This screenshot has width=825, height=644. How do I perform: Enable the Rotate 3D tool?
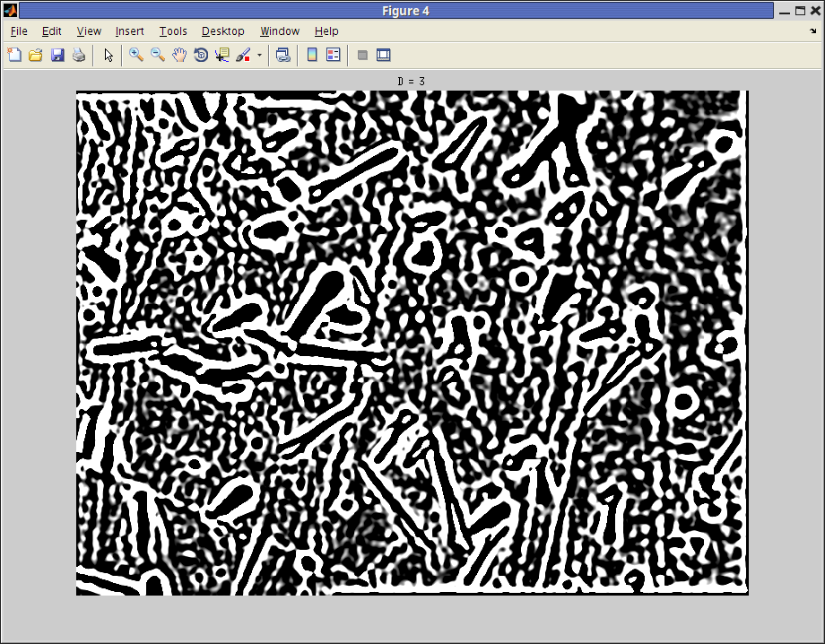pyautogui.click(x=201, y=55)
